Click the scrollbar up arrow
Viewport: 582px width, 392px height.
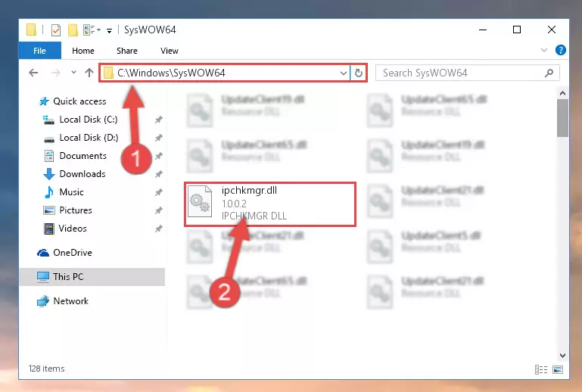click(x=562, y=93)
